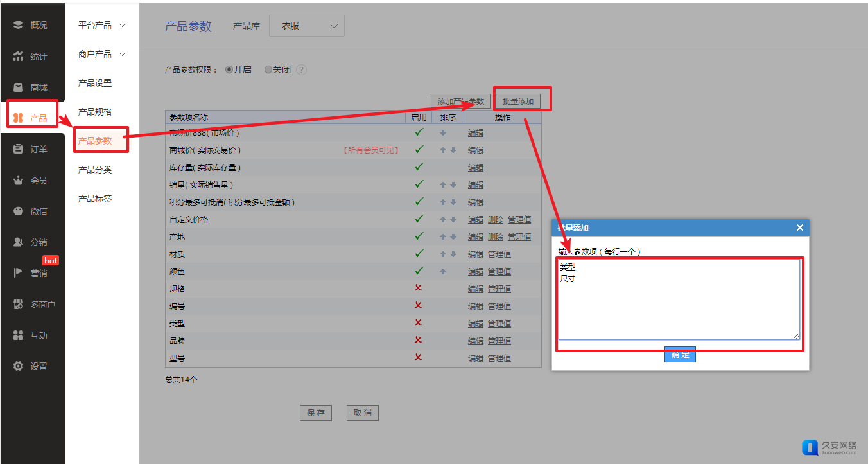Screen dimensions: 868x464
Task: Go to the 产品分类 menu item
Action: (x=95, y=170)
